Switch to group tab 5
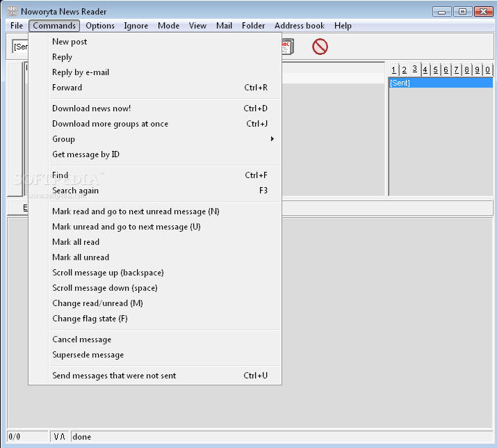This screenshot has height=448, width=497. tap(436, 70)
